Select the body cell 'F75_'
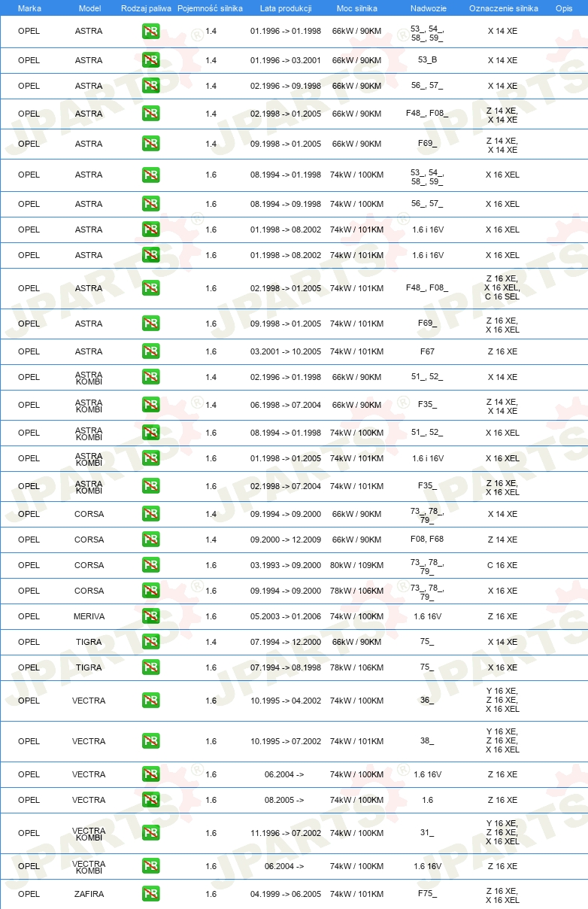This screenshot has width=588, height=909. click(x=427, y=894)
